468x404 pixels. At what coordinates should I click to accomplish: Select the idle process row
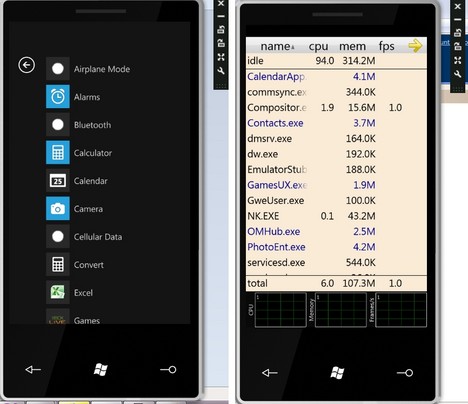336,61
